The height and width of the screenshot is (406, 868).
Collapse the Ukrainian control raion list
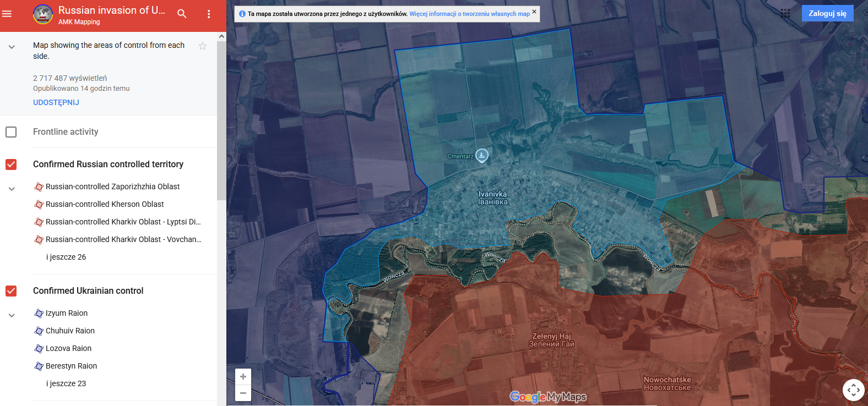(12, 316)
